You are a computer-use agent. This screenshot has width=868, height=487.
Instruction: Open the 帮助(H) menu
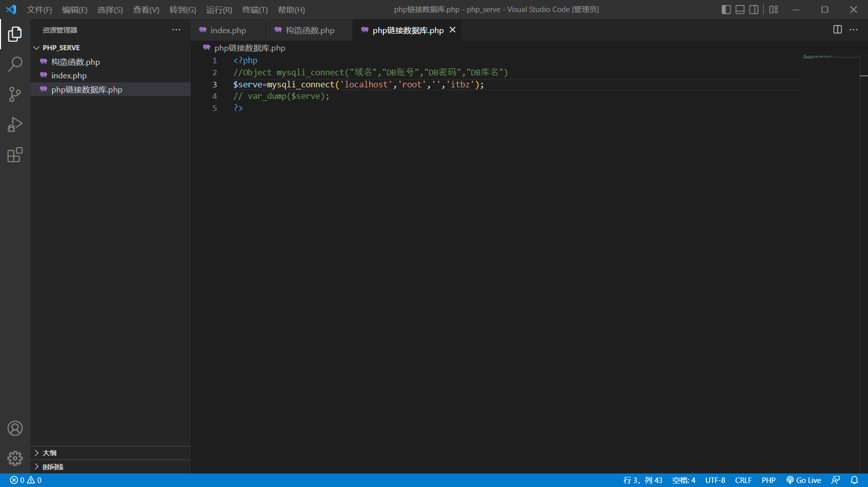(x=292, y=10)
